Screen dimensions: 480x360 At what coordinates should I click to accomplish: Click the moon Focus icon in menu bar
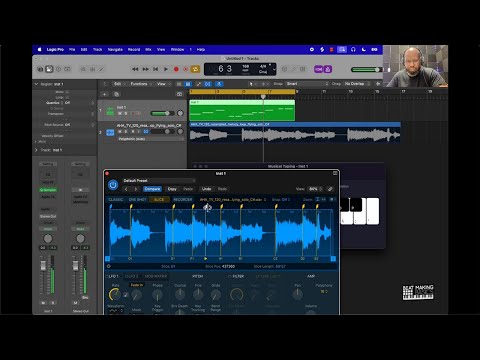[x=364, y=49]
